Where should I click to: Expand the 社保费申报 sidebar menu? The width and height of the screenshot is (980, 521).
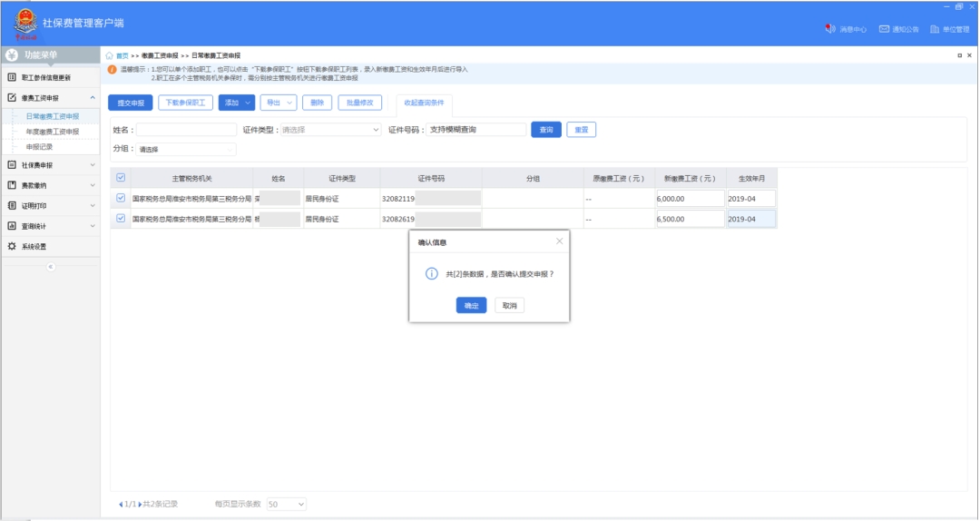coord(50,165)
